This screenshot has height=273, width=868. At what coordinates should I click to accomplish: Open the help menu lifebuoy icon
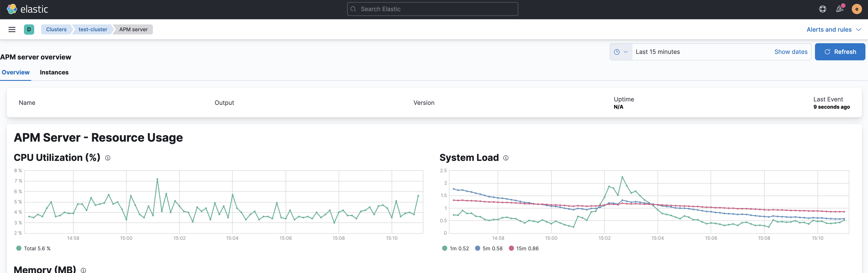[x=822, y=9]
